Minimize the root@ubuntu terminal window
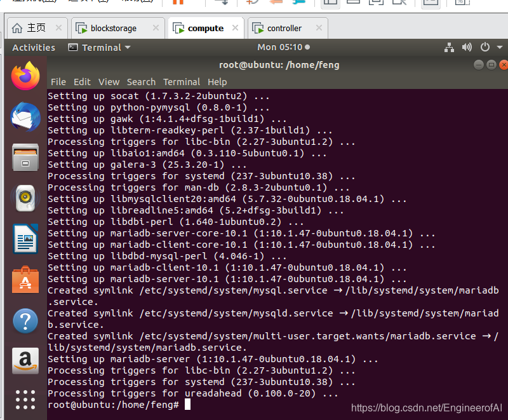The height and width of the screenshot is (420, 508). pyautogui.click(x=479, y=65)
